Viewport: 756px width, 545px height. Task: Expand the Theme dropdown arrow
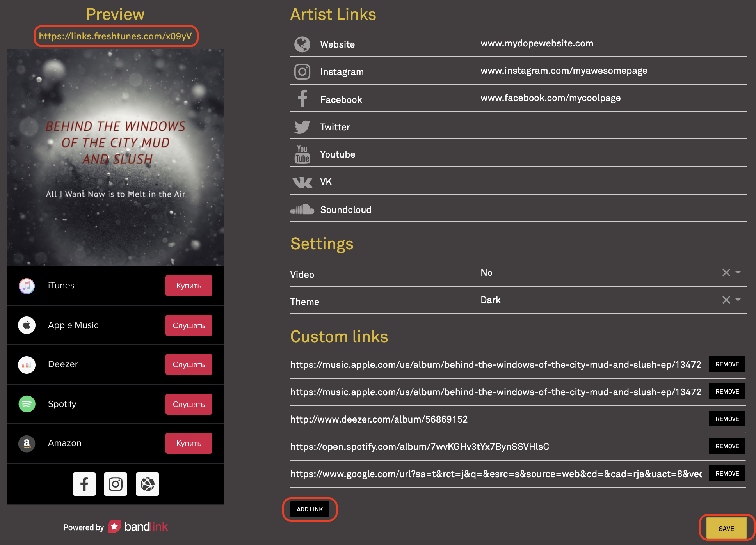pyautogui.click(x=738, y=300)
